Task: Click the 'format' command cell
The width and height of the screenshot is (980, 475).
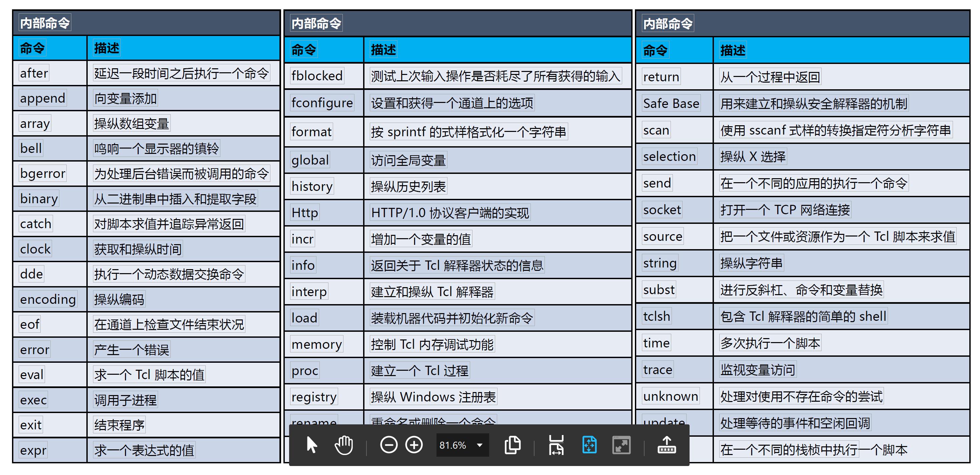Action: 324,132
